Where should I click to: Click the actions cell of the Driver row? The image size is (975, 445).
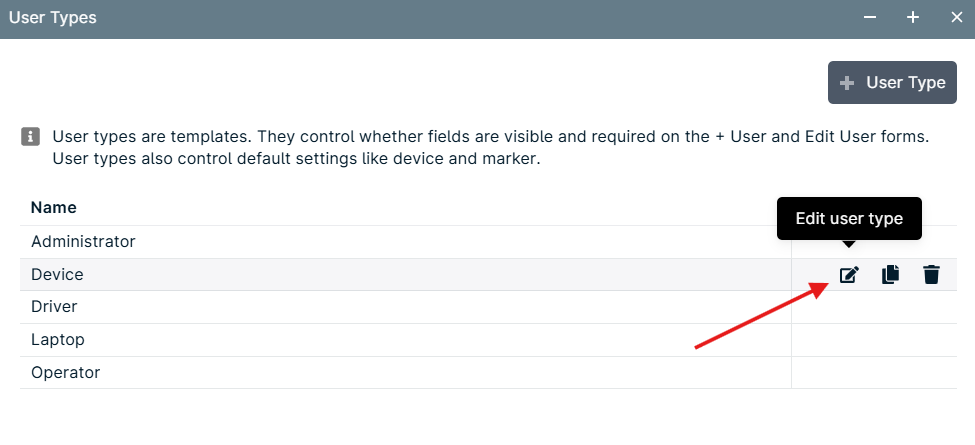pyautogui.click(x=874, y=307)
